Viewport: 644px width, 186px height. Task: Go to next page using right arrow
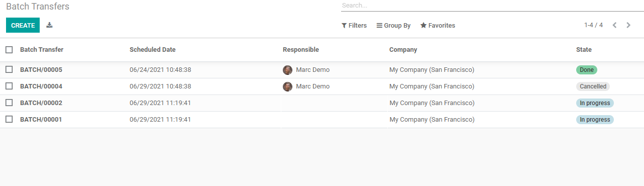[628, 25]
